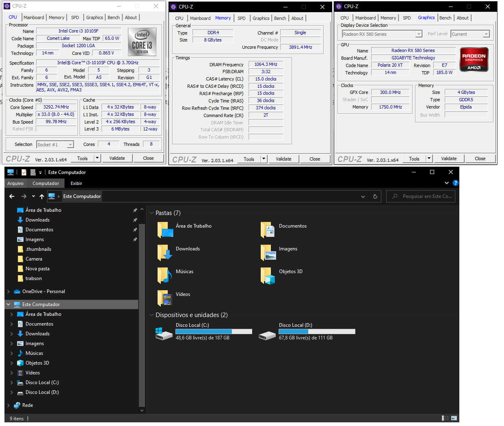Open the Socket #1 selection dropdown
The height and width of the screenshot is (426, 504).
point(70,144)
